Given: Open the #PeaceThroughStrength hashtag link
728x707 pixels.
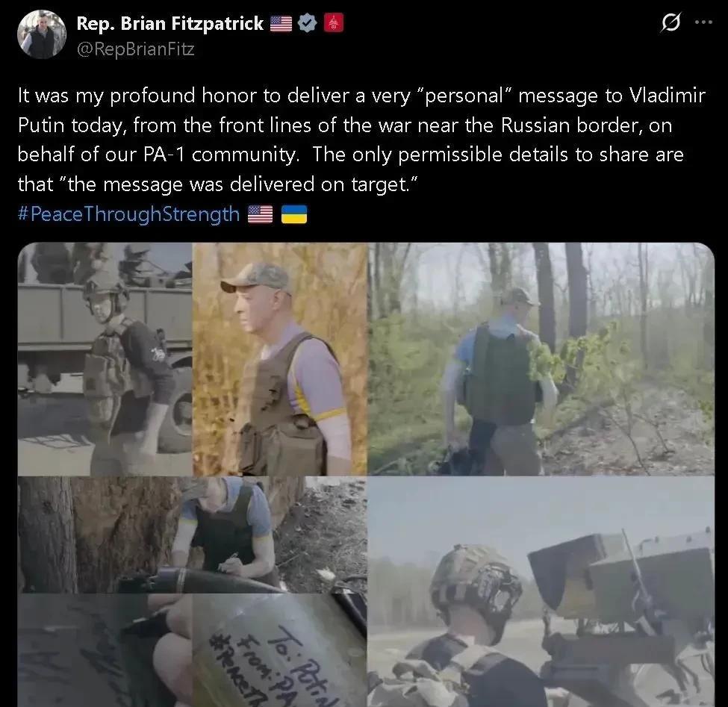Looking at the screenshot, I should 128,214.
